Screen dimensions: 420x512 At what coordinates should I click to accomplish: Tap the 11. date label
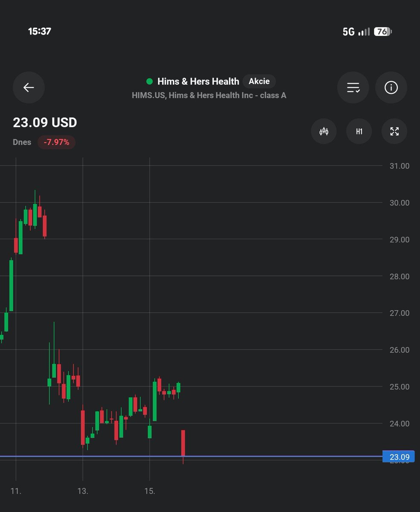pos(16,491)
